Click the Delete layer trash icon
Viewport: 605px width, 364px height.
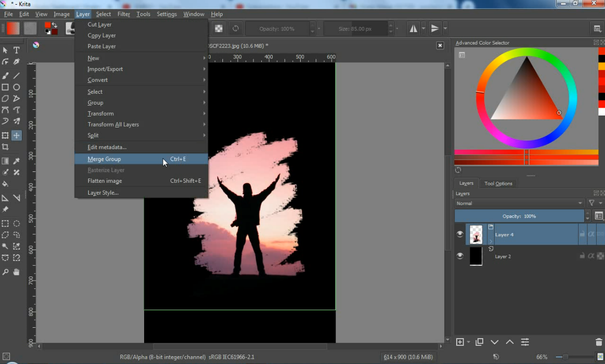[x=599, y=342]
